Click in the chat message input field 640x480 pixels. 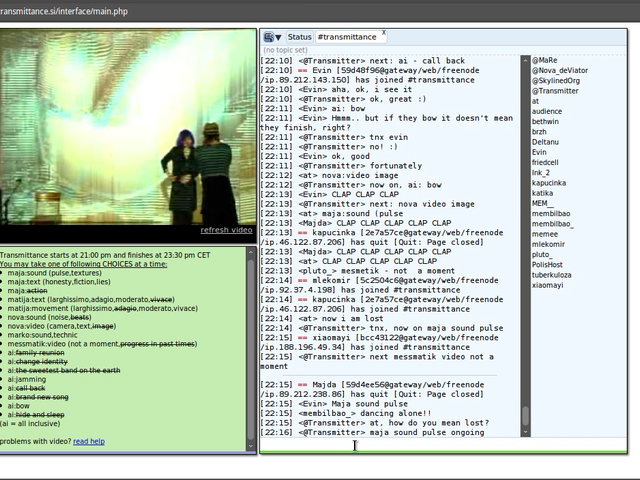click(440, 445)
